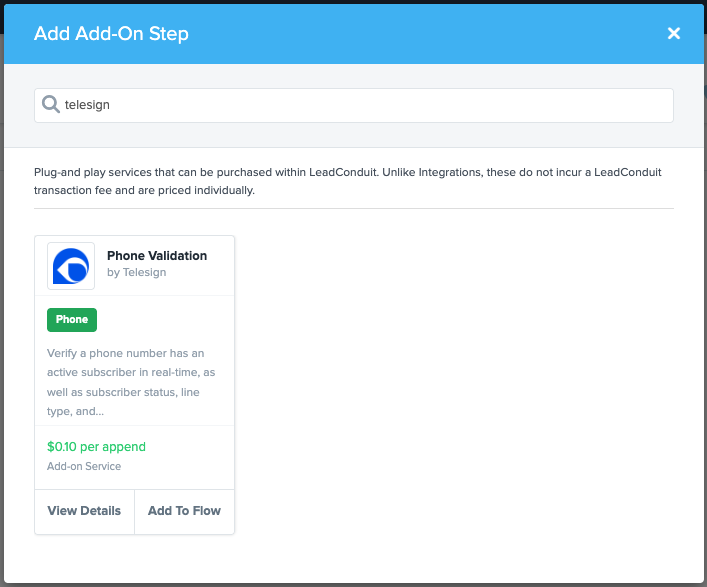Click the Add Add-On Step header title

point(111,34)
